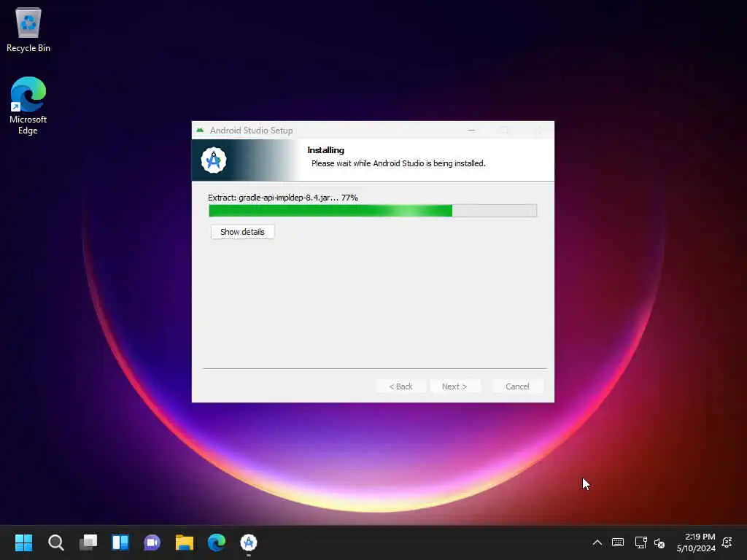Click the touch keyboard tray icon
This screenshot has height=560, width=747.
(x=618, y=542)
